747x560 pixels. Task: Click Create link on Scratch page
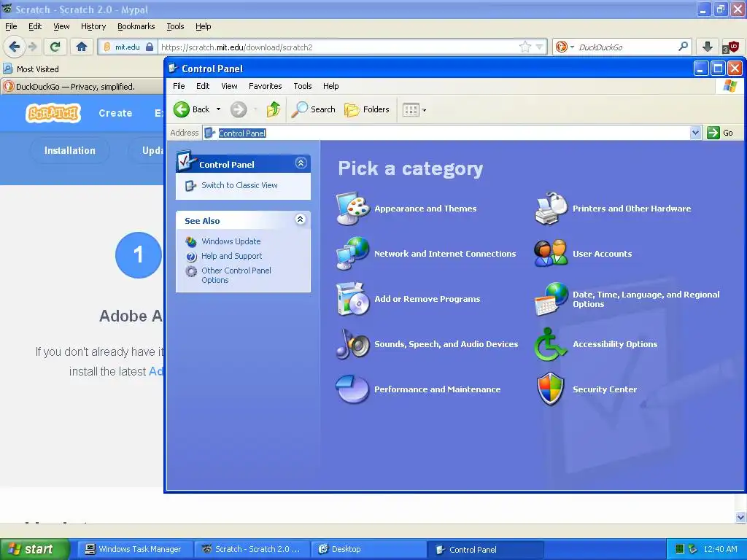coord(115,113)
